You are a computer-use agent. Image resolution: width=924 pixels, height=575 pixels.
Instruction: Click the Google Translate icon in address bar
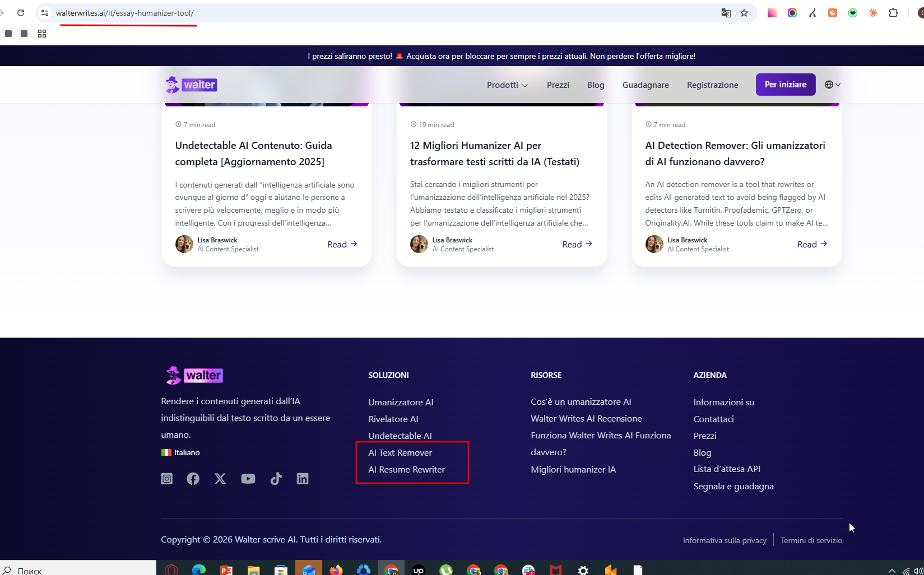click(726, 13)
